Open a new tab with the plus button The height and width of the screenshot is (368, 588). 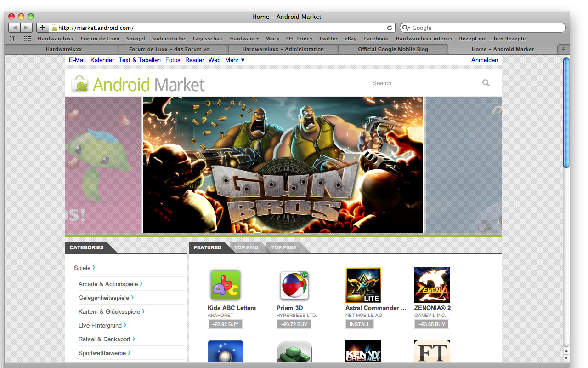pyautogui.click(x=564, y=49)
